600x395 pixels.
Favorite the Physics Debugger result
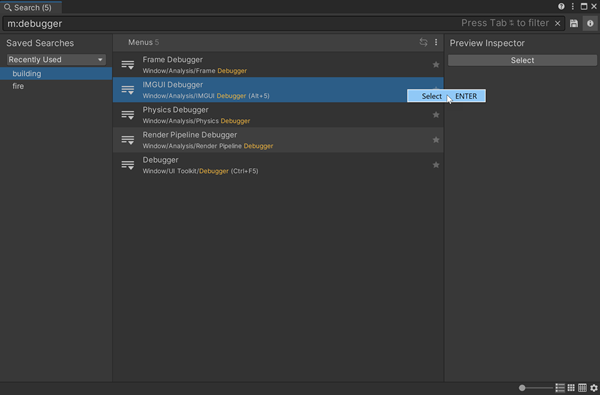[x=436, y=115]
